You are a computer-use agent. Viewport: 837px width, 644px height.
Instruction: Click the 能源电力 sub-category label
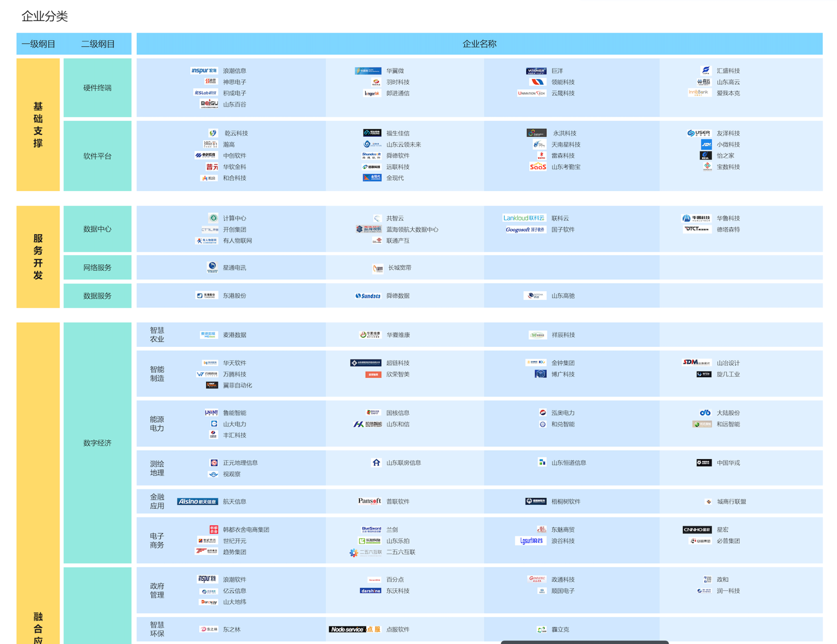(x=157, y=424)
